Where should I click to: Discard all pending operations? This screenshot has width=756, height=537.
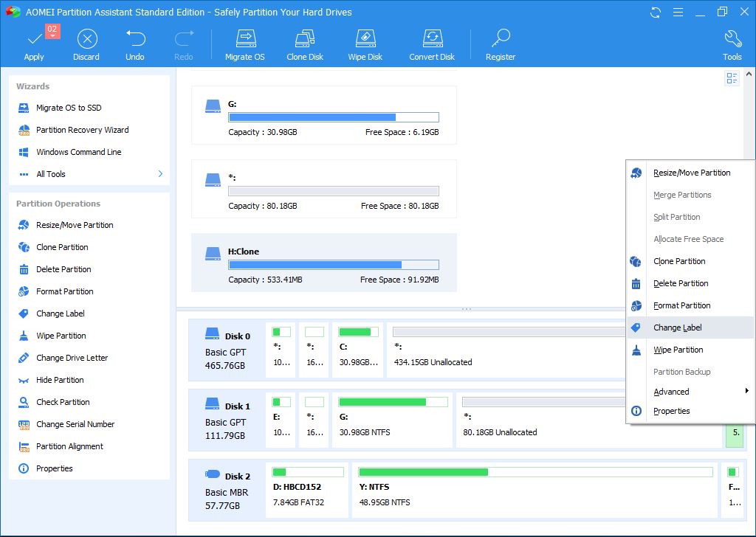tap(86, 39)
